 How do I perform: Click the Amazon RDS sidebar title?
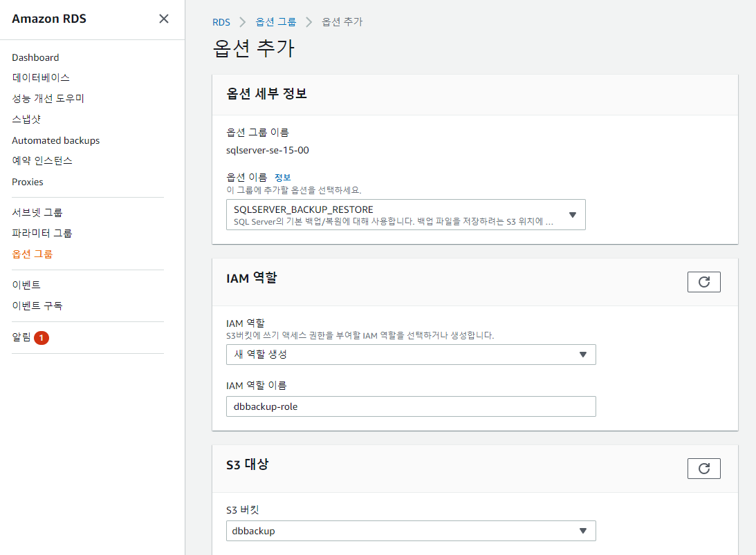click(49, 19)
